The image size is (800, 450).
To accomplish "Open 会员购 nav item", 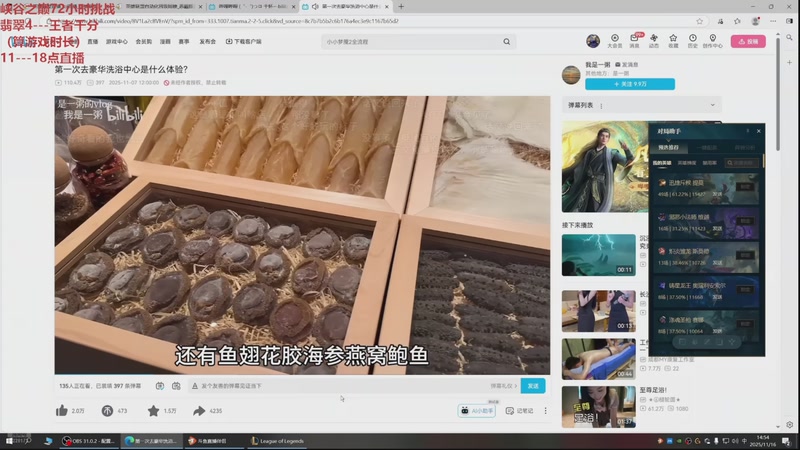I will (x=144, y=41).
